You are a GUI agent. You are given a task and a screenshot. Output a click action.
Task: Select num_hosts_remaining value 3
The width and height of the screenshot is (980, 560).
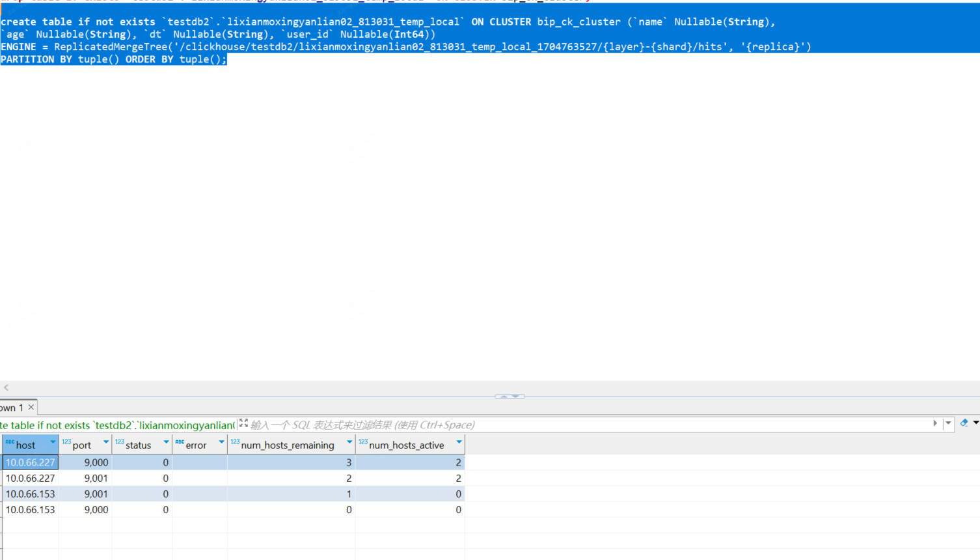click(x=292, y=462)
